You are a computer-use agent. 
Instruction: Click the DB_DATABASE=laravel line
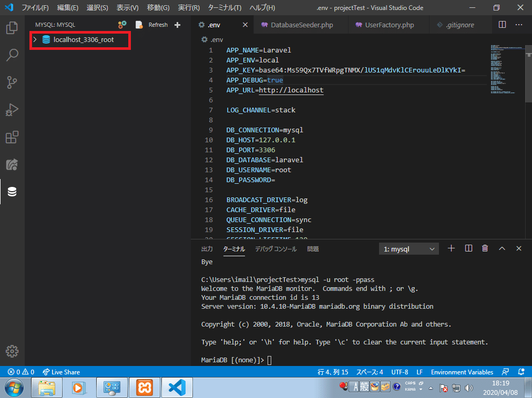264,160
